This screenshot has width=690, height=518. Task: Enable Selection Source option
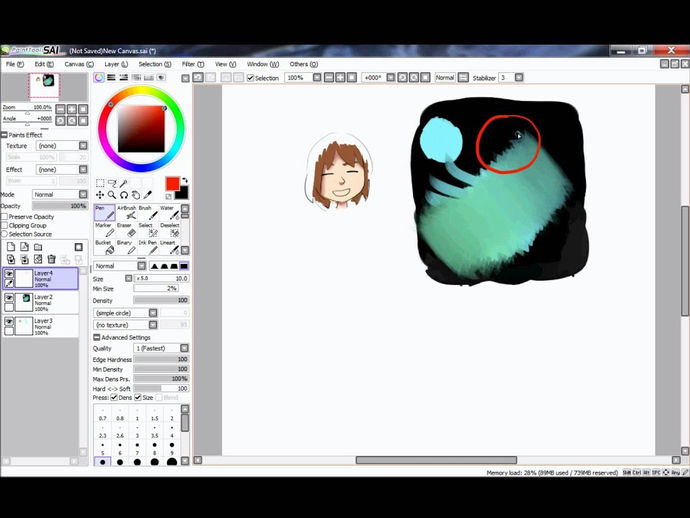(4, 234)
